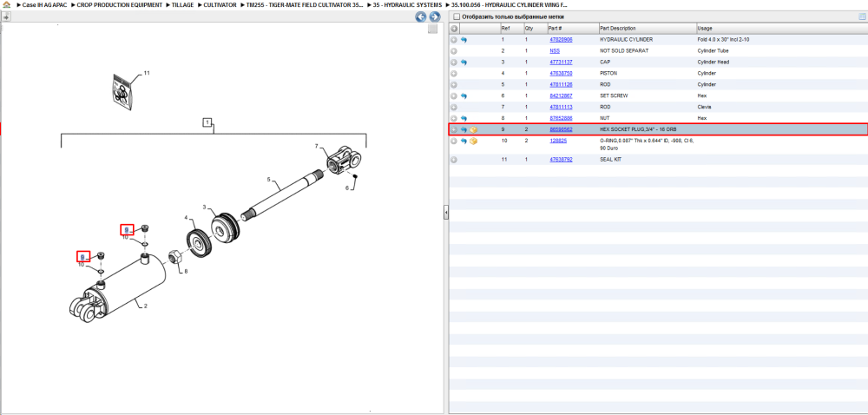
Task: Select 'Cylinder Head' usage cell
Action: coord(713,63)
